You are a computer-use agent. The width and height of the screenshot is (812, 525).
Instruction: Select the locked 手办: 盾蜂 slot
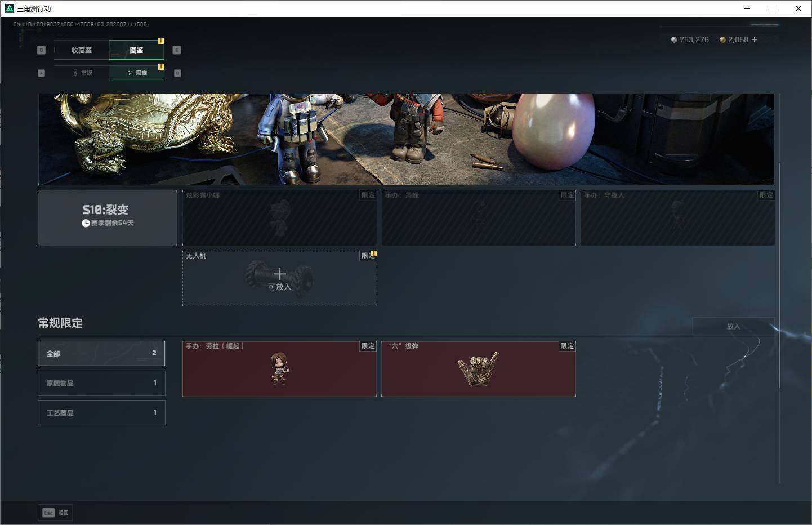(479, 217)
